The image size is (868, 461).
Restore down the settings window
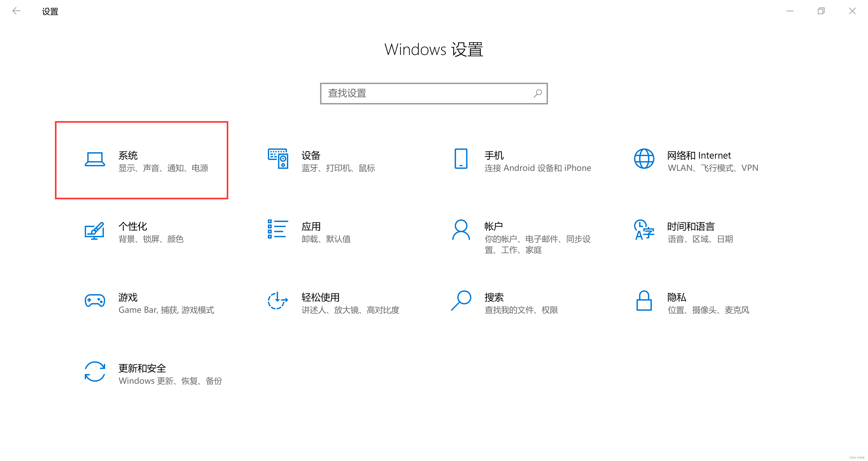click(x=821, y=11)
